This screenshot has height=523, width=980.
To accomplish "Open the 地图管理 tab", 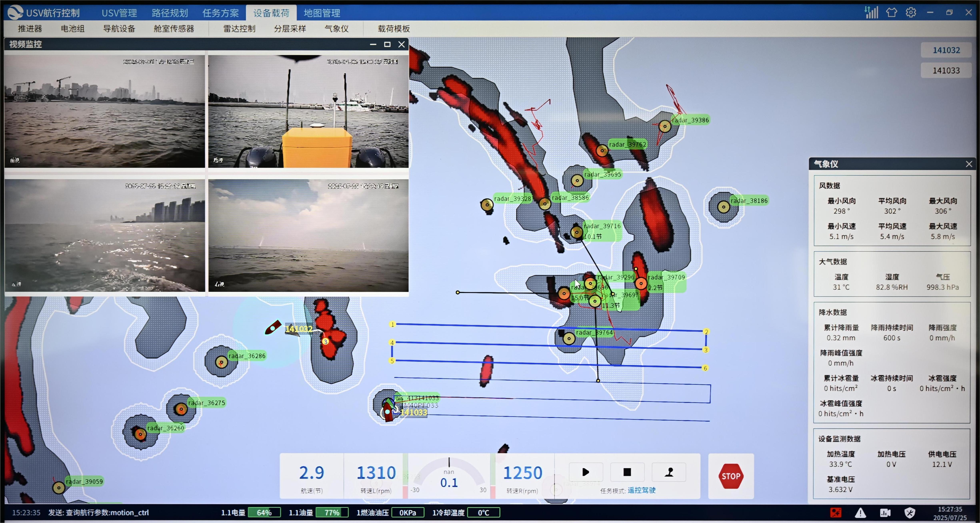I will click(x=322, y=13).
